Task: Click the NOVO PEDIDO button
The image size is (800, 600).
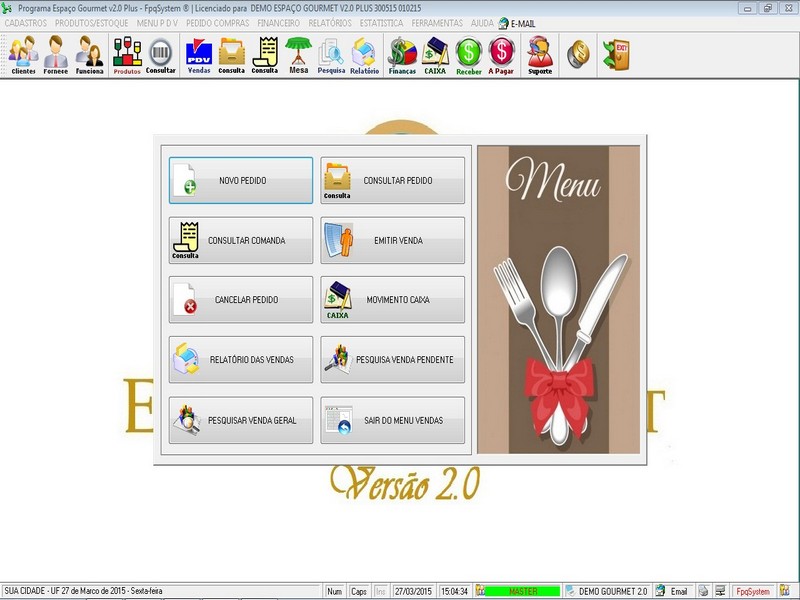Action: click(241, 181)
